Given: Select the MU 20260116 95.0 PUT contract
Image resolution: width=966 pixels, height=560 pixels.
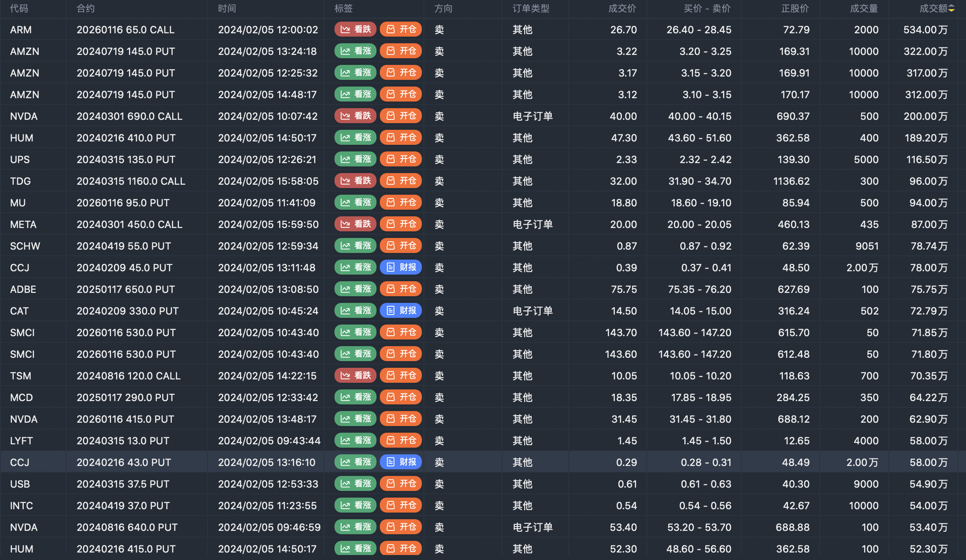Looking at the screenshot, I should pos(123,203).
